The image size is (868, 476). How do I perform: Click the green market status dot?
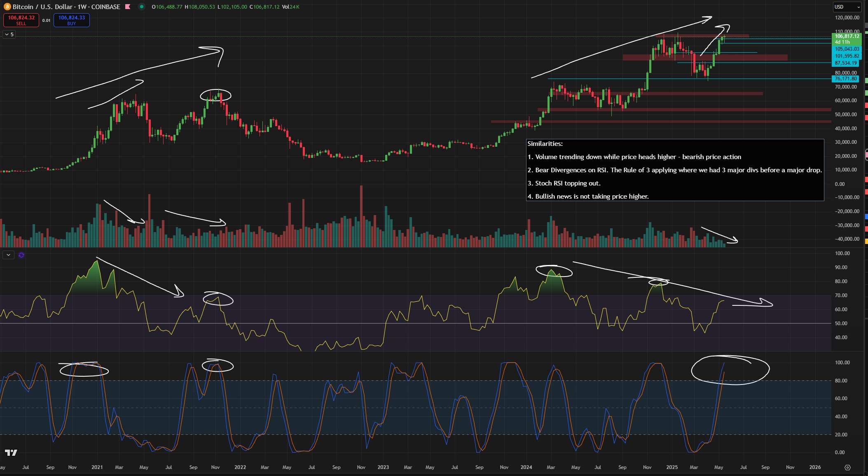[x=142, y=7]
